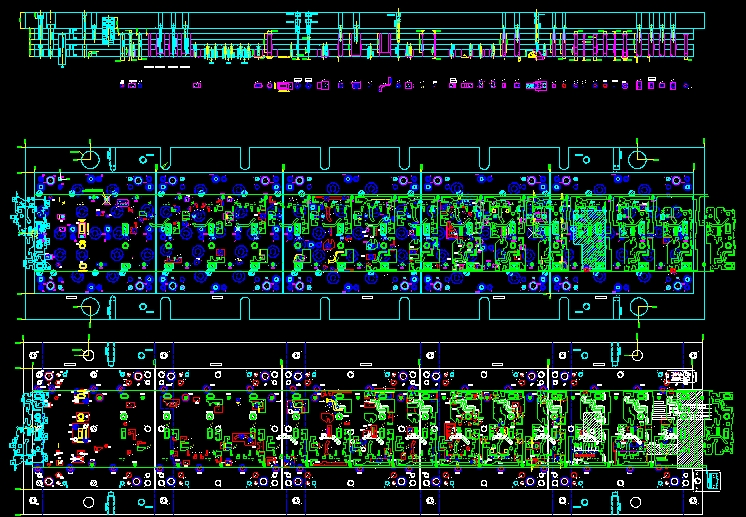This screenshot has width=746, height=517.
Task: Pick the white dashed segments under the section view
Action: pyautogui.click(x=167, y=67)
